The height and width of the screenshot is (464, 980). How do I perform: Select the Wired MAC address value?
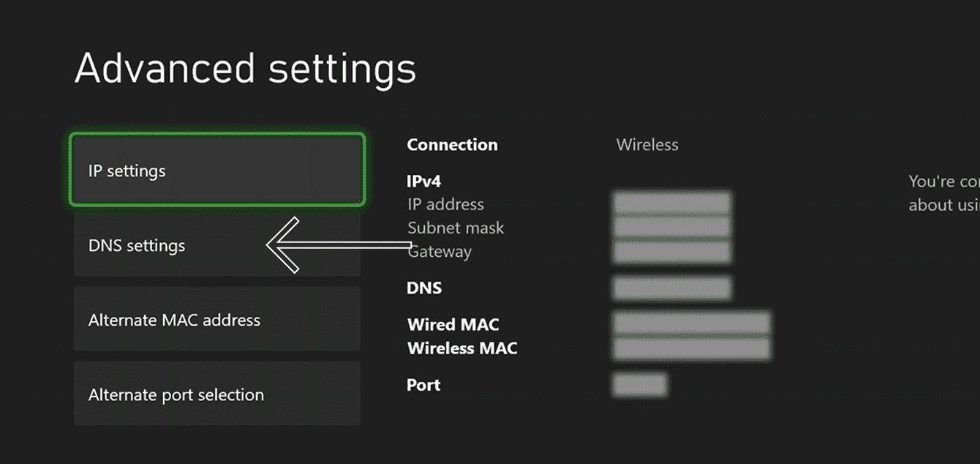point(691,322)
